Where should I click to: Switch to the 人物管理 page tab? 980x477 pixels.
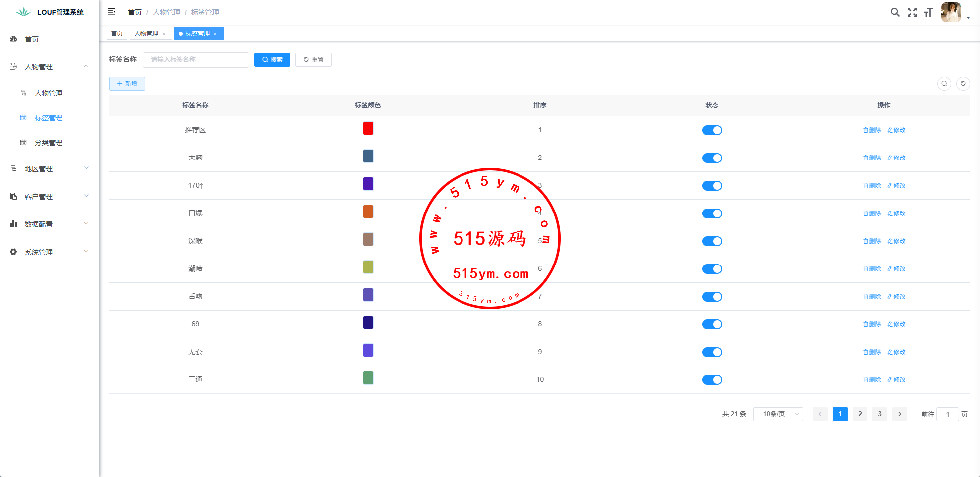point(146,34)
